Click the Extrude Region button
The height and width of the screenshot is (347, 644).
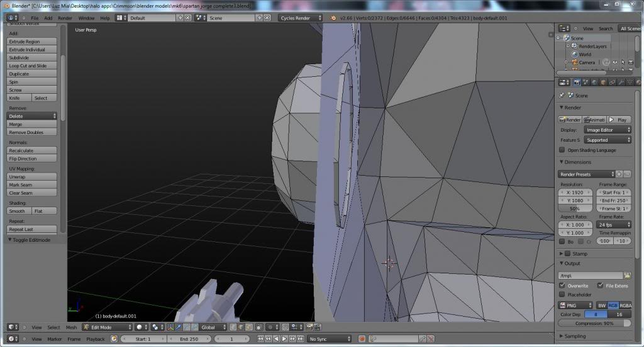31,42
